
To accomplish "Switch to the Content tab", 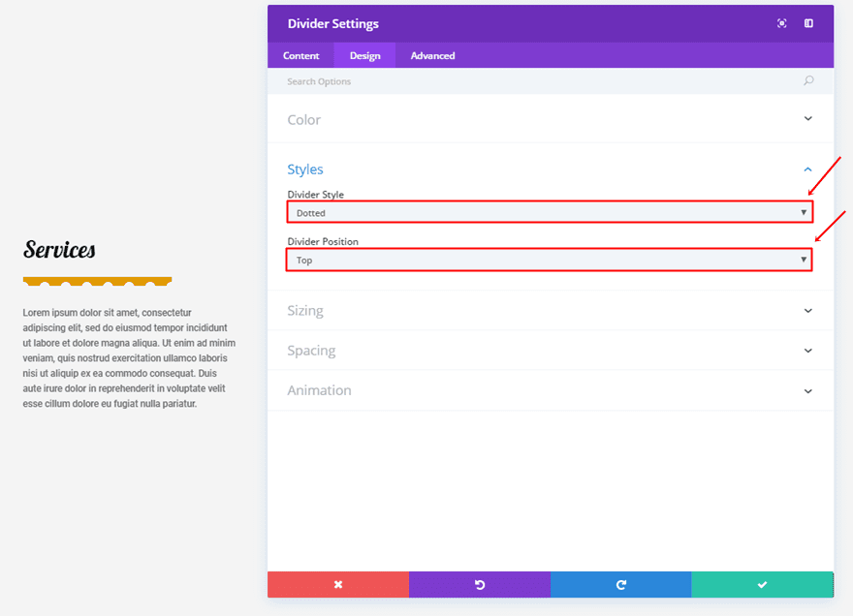I will (x=301, y=56).
